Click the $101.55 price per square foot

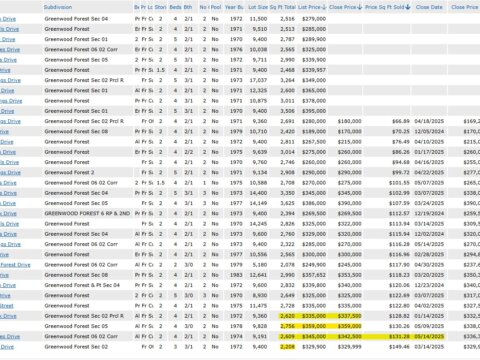click(400, 183)
